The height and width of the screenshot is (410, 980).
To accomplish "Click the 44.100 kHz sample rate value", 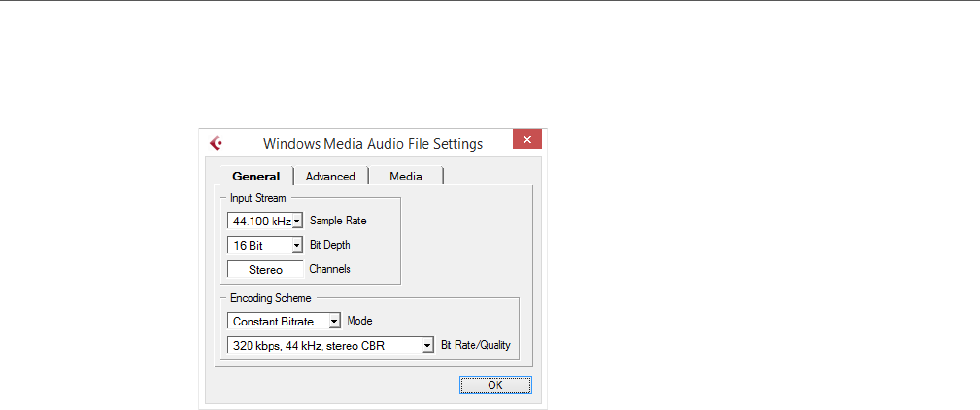I will 259,221.
